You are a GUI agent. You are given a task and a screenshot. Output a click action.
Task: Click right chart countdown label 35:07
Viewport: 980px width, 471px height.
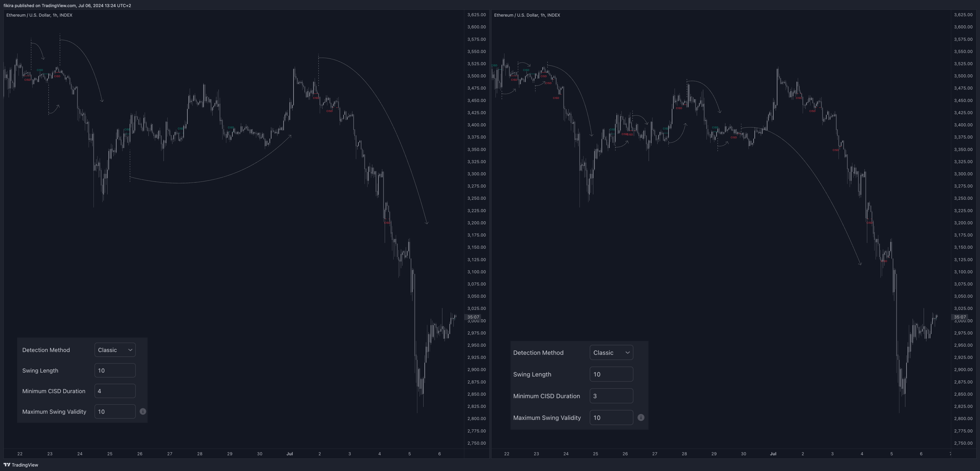[960, 317]
